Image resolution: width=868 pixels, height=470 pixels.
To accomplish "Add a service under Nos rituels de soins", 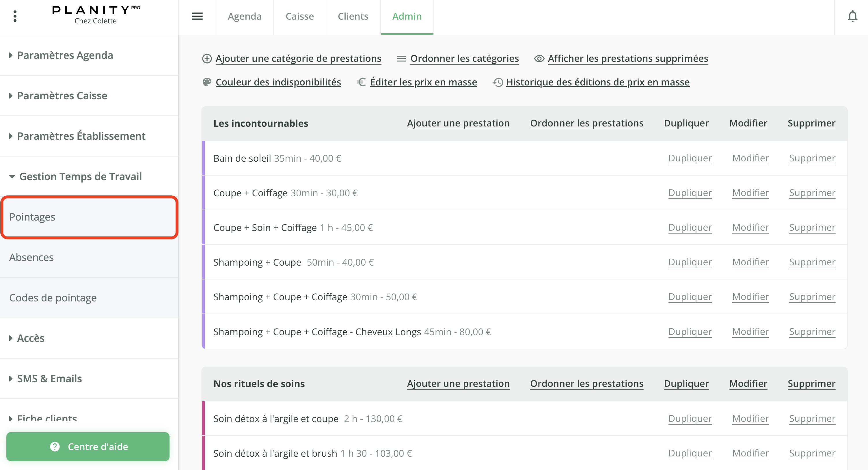I will click(458, 383).
